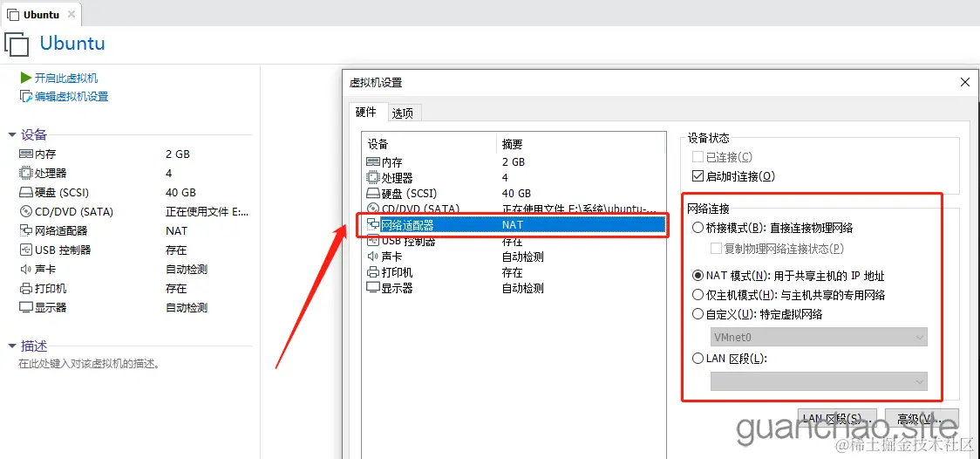Toggle 复制物理网络连接状态(P) checkbox
The image size is (980, 459).
pyautogui.click(x=716, y=249)
